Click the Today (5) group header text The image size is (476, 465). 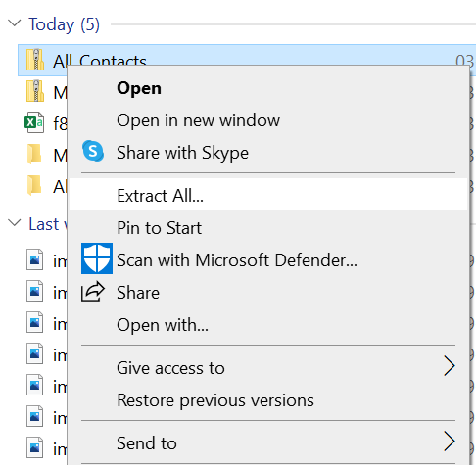[x=64, y=24]
